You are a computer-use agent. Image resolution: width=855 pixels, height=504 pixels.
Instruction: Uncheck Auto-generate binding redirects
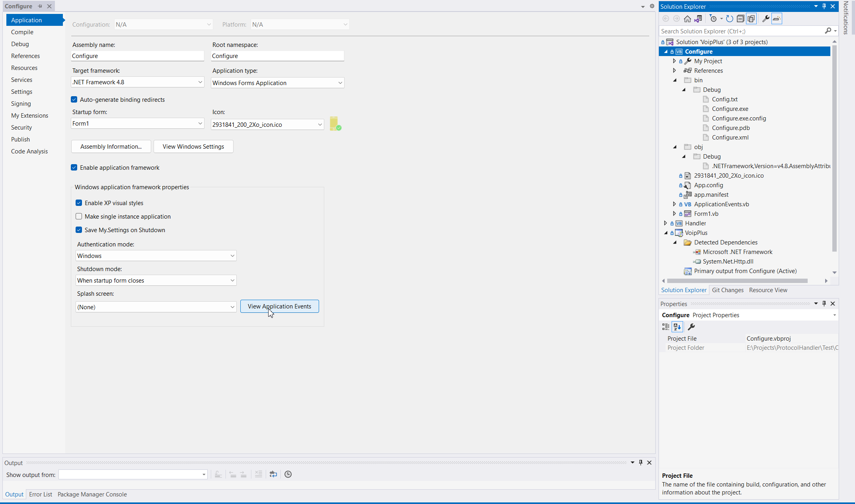pos(74,99)
